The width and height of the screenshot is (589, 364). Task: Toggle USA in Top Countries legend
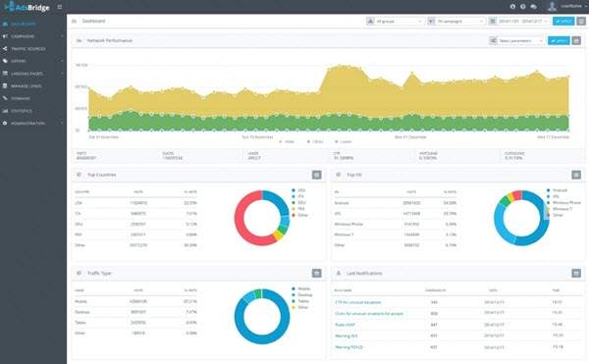pyautogui.click(x=298, y=190)
